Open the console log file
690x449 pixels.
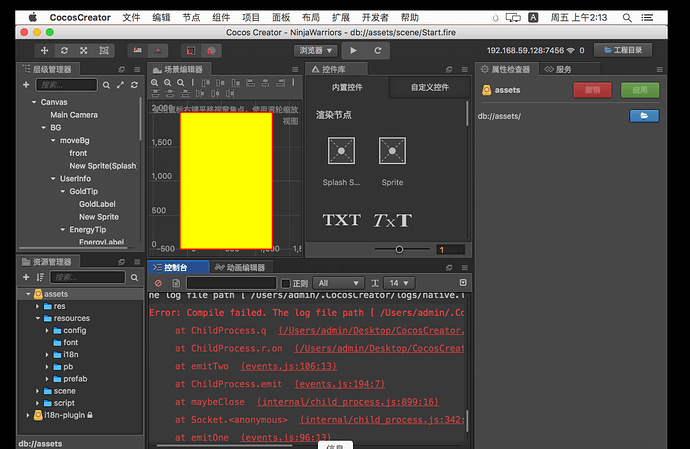[176, 283]
